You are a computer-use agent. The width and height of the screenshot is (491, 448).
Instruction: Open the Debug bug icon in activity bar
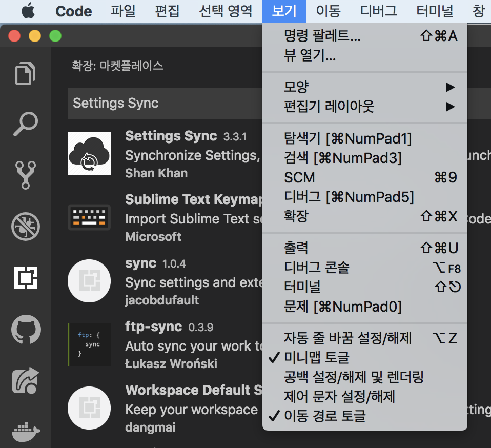pyautogui.click(x=25, y=227)
